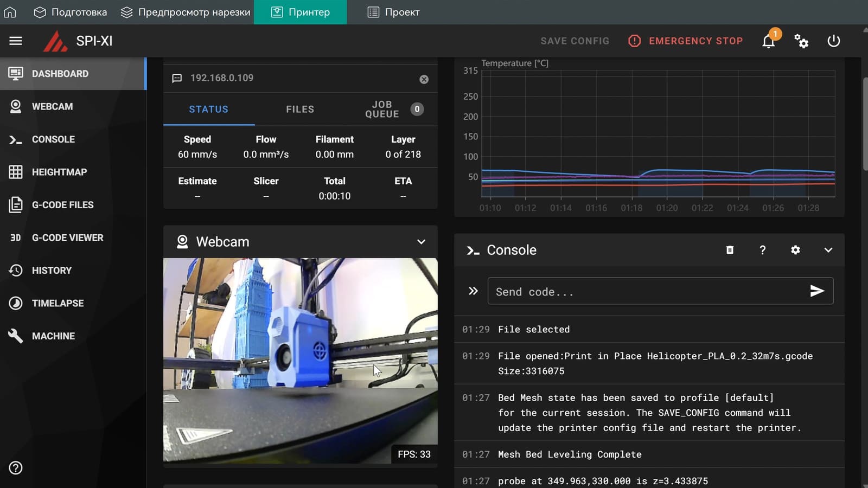
Task: Click the help icon in the sidebar bottom
Action: coord(16,468)
